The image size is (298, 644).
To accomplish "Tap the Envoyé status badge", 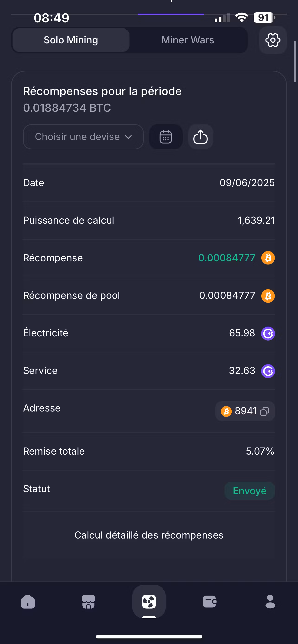I will pyautogui.click(x=249, y=491).
